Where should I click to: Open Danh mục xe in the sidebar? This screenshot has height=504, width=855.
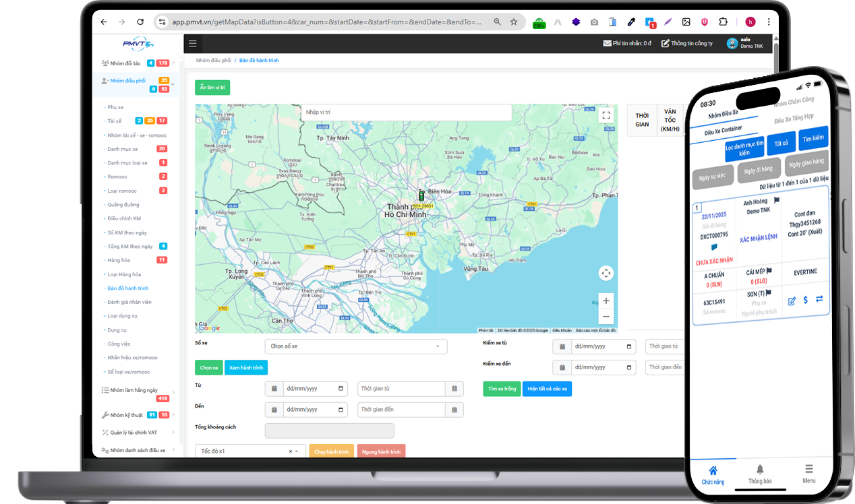123,149
